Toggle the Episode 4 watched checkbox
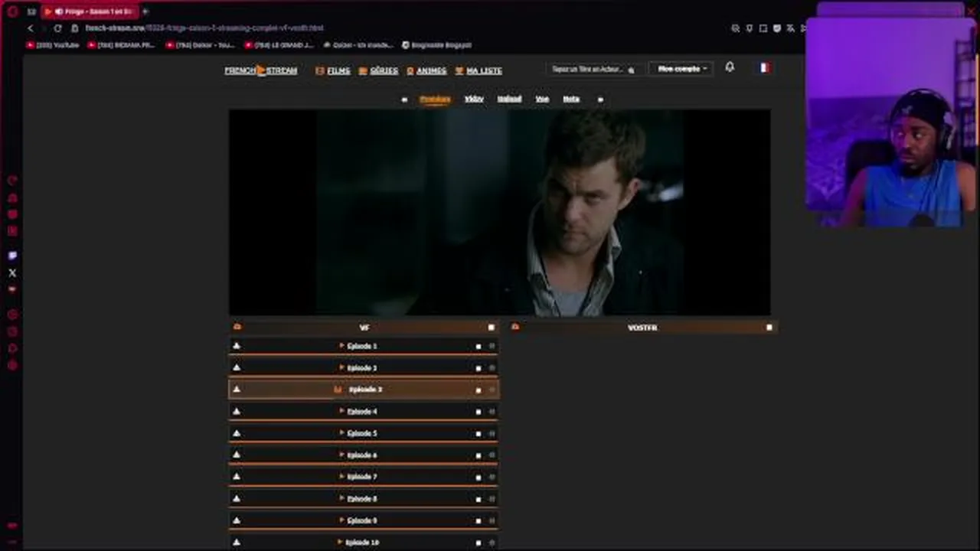Image resolution: width=980 pixels, height=551 pixels. click(x=479, y=412)
